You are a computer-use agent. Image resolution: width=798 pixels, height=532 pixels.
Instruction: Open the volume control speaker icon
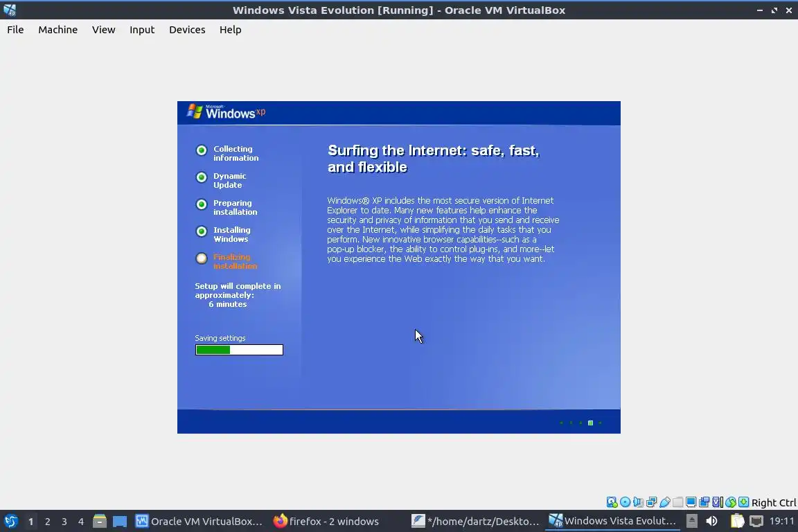pyautogui.click(x=712, y=522)
